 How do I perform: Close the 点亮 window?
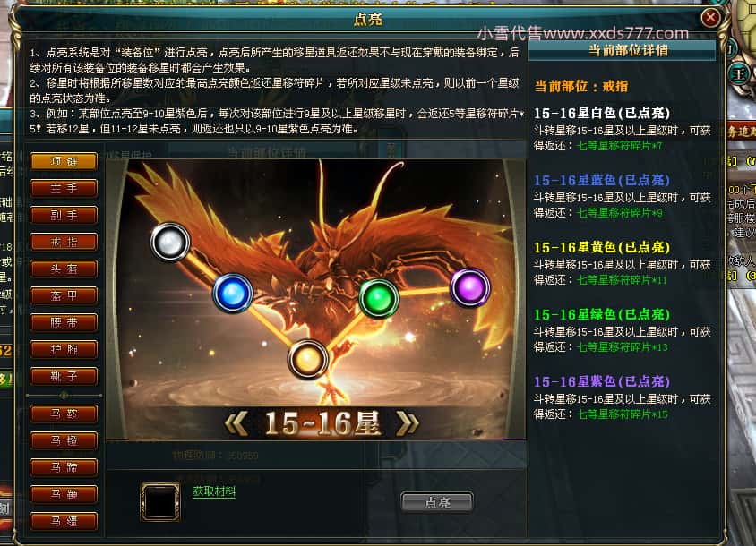point(710,18)
